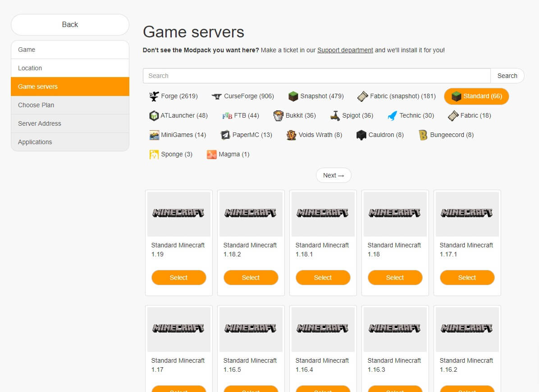Click the 'Standard Minecraft 1.16.2' title text
The height and width of the screenshot is (392, 539).
pyautogui.click(x=466, y=365)
